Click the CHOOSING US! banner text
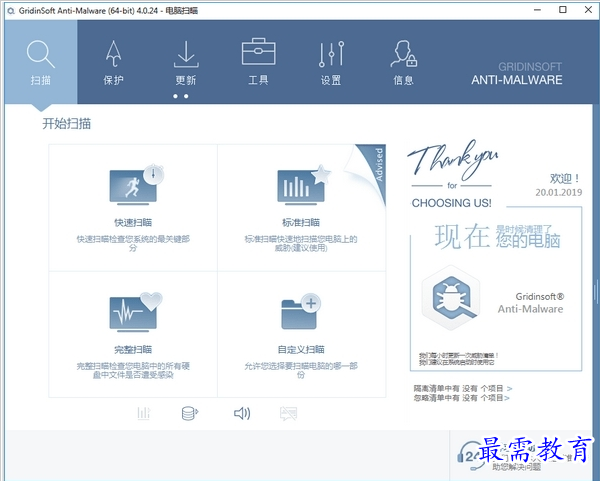 coord(452,203)
